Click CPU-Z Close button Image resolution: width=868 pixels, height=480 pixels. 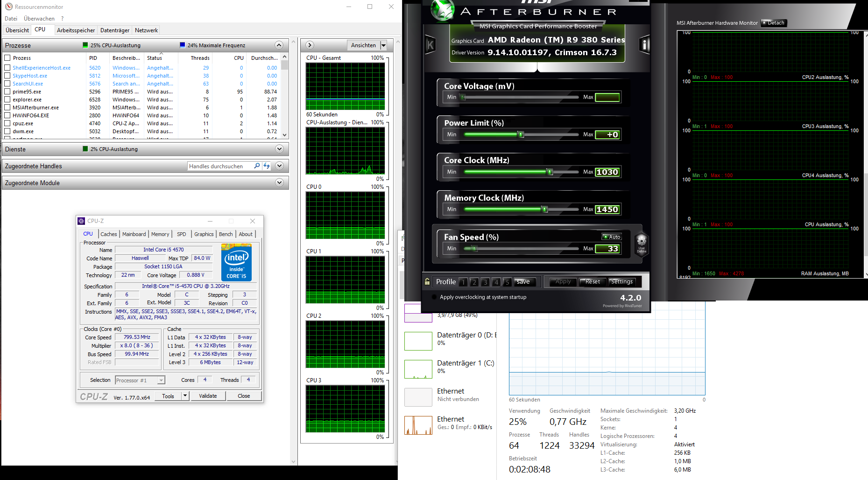point(244,396)
